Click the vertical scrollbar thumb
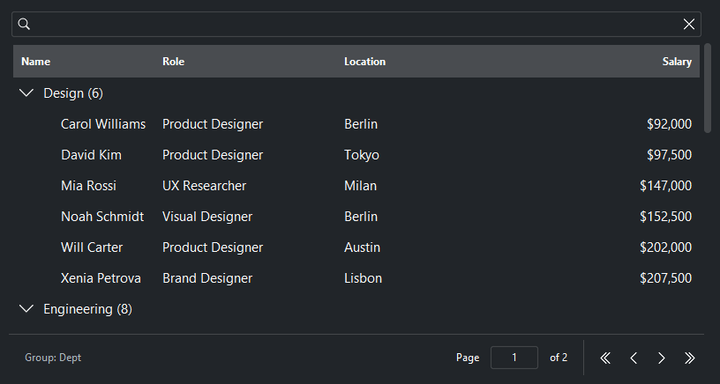Image resolution: width=720 pixels, height=384 pixels. point(707,88)
